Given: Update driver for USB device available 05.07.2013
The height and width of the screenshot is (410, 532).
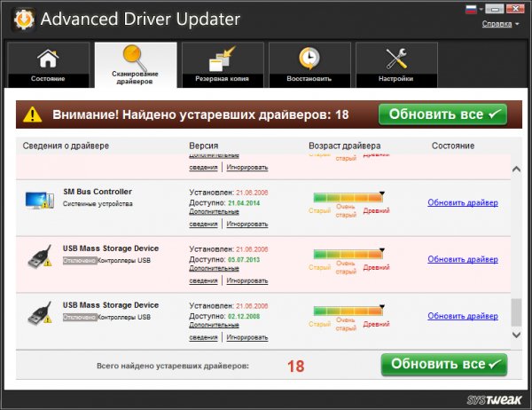Looking at the screenshot, I should [x=463, y=259].
